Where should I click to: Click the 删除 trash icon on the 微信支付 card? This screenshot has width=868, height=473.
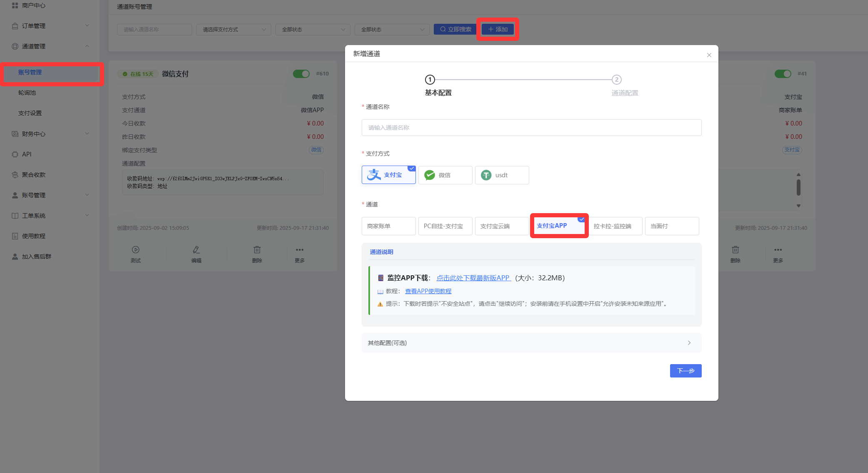click(x=257, y=250)
